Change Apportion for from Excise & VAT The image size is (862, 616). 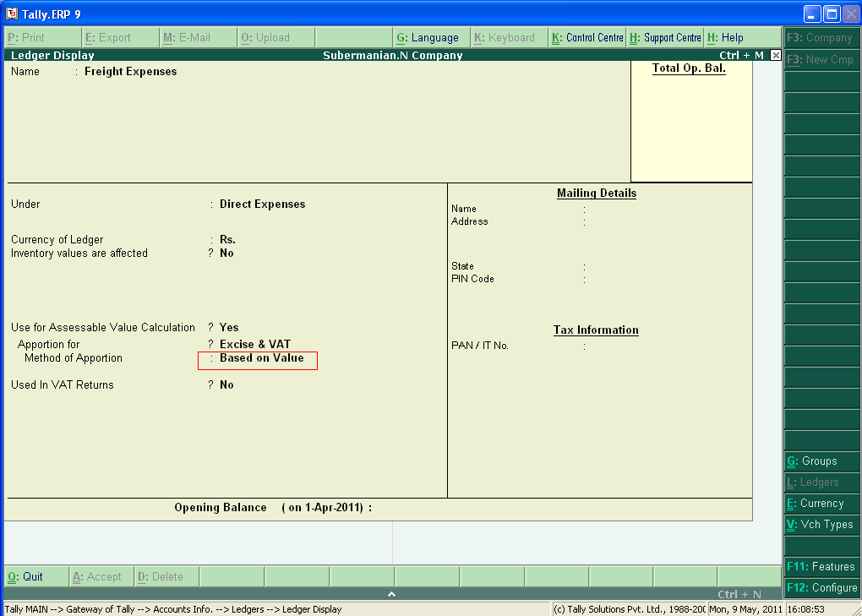254,344
